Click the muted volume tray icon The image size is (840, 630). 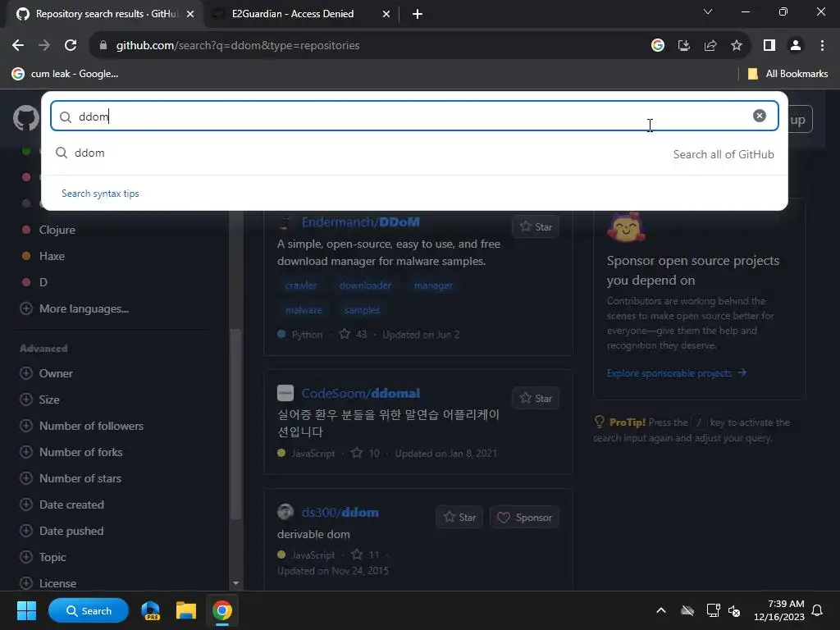coord(734,610)
